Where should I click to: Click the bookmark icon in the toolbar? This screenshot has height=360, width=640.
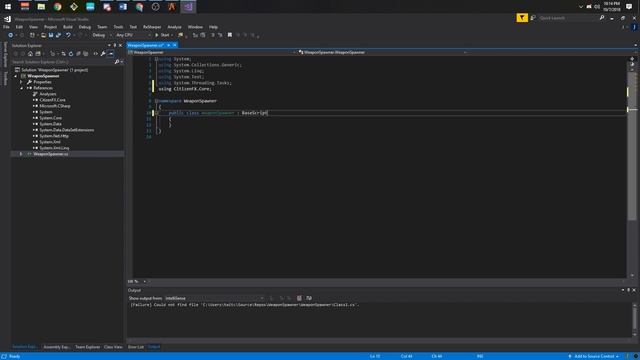[x=230, y=36]
